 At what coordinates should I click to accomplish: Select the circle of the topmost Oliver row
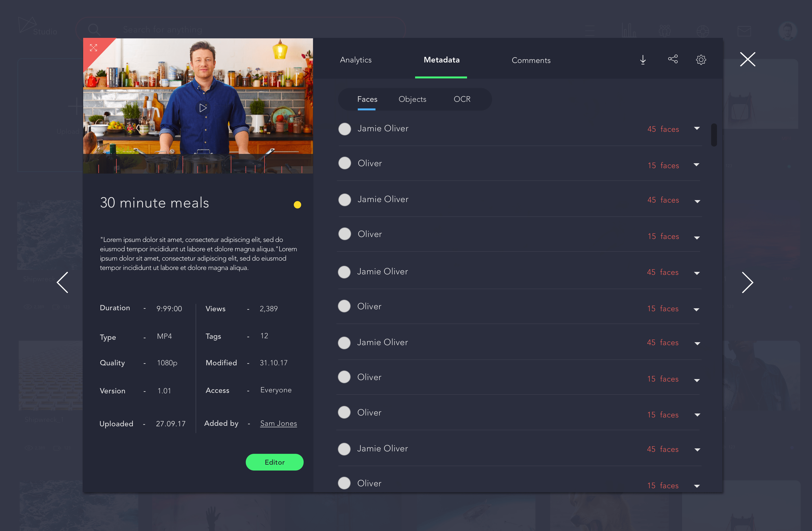click(344, 163)
